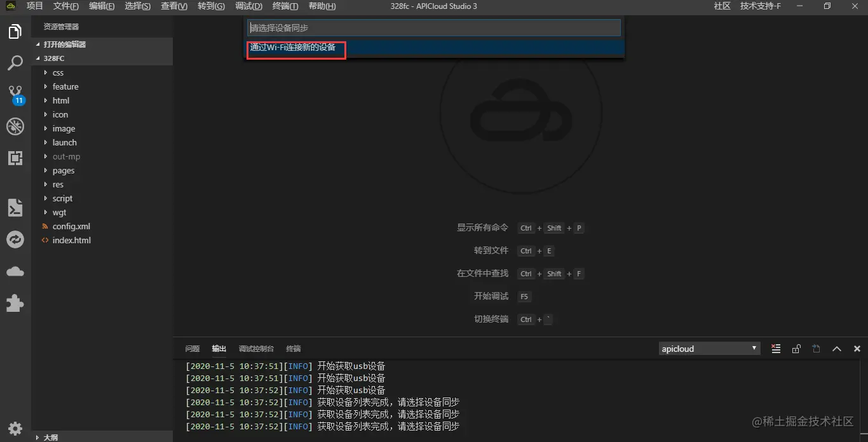Image resolution: width=868 pixels, height=442 pixels.
Task: Open Source Control with 11 badge
Action: pos(15,95)
